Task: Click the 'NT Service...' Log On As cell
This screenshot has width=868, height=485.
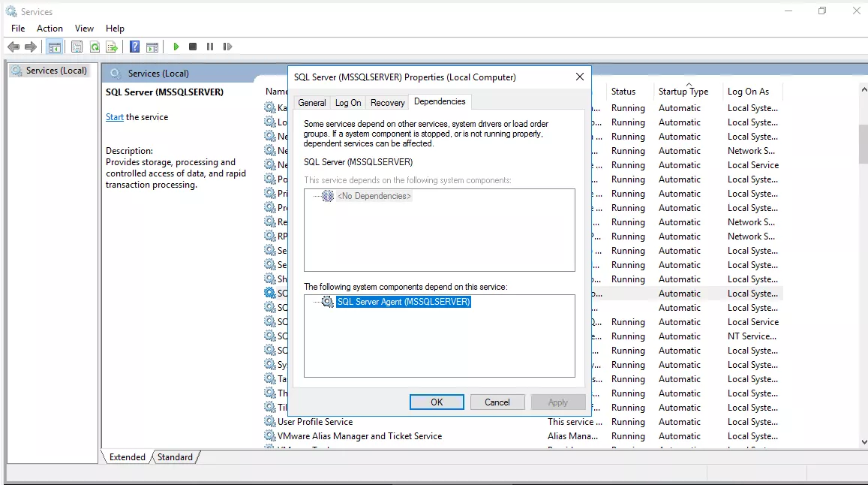Action: click(752, 336)
